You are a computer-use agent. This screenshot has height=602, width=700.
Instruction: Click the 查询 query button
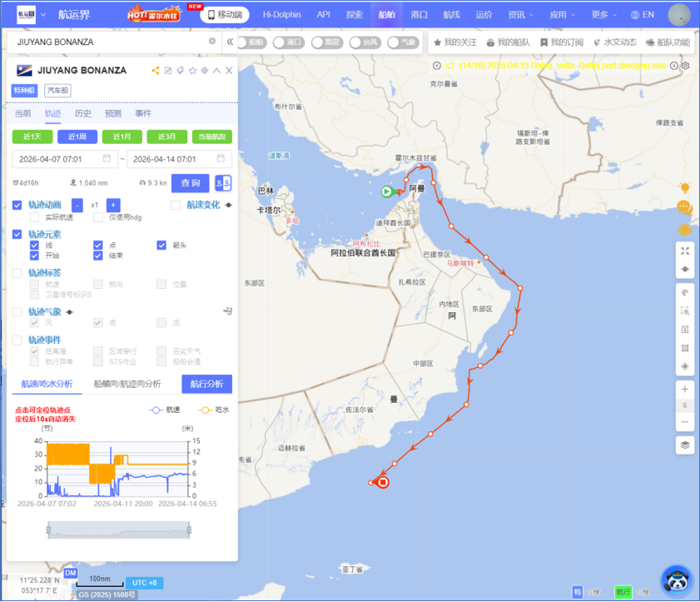pos(190,183)
